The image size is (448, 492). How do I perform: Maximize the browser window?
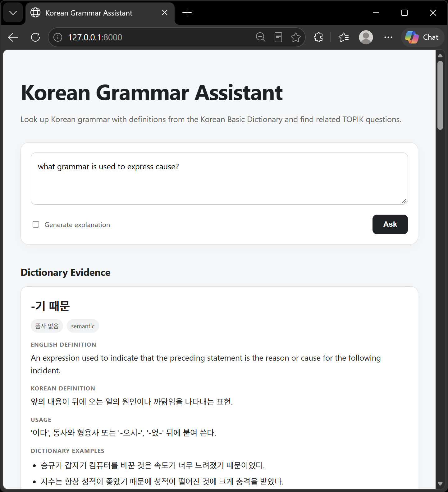click(x=405, y=13)
